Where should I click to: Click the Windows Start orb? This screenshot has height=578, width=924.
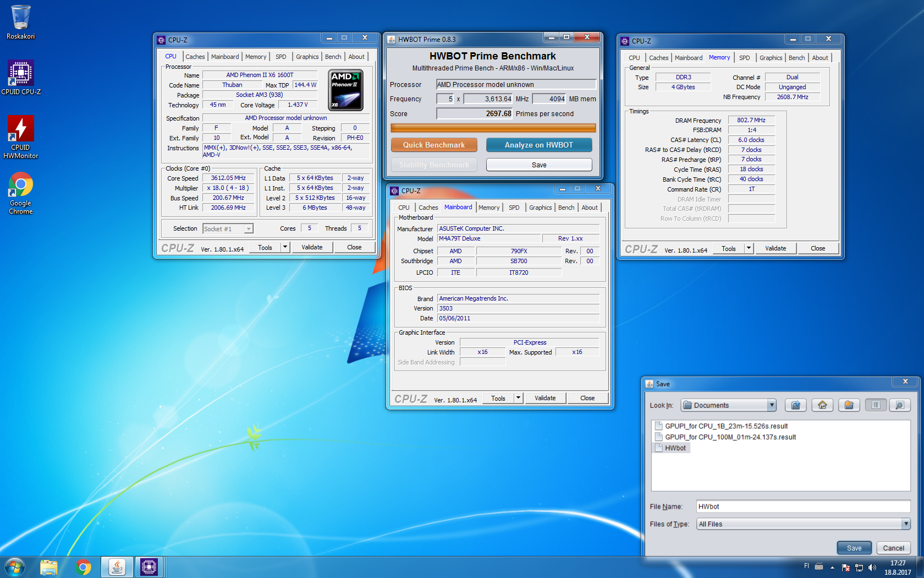coord(15,567)
